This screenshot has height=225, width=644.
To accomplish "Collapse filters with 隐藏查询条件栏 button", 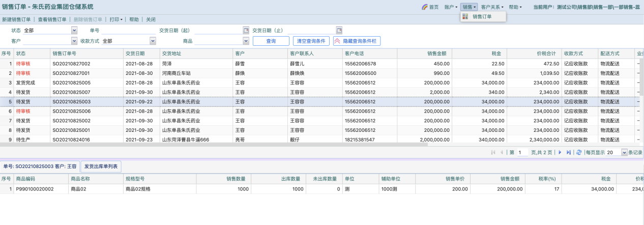I will click(357, 41).
